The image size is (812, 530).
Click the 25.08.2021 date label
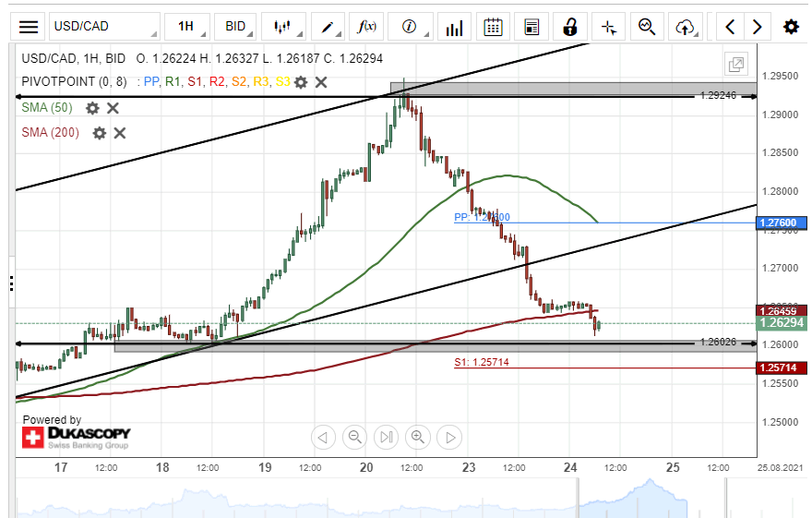[x=780, y=468]
